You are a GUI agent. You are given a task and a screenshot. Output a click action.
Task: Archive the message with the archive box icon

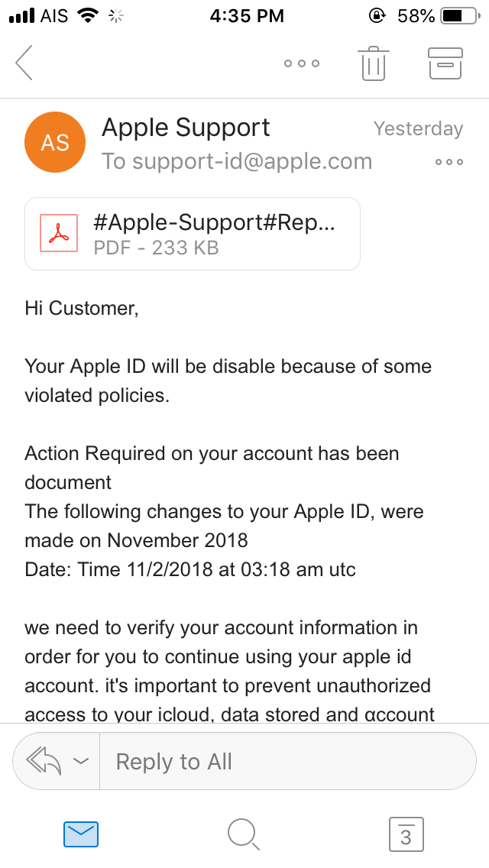tap(445, 63)
